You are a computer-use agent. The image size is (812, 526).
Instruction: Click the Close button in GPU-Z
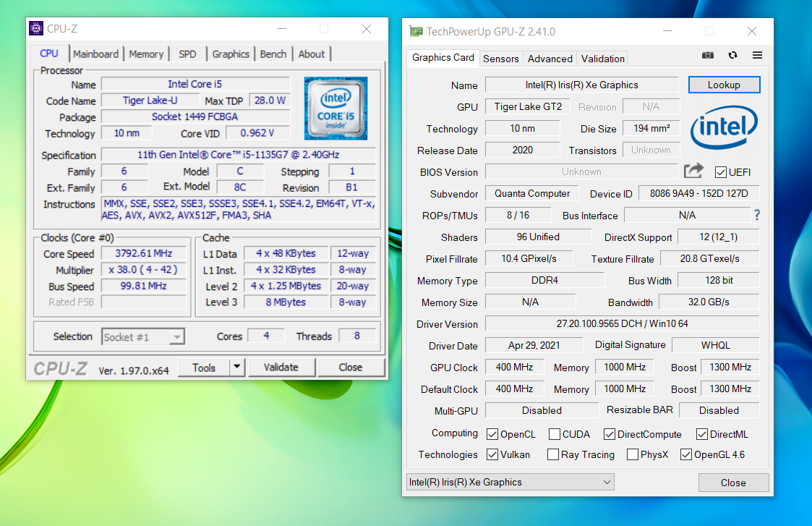(733, 483)
